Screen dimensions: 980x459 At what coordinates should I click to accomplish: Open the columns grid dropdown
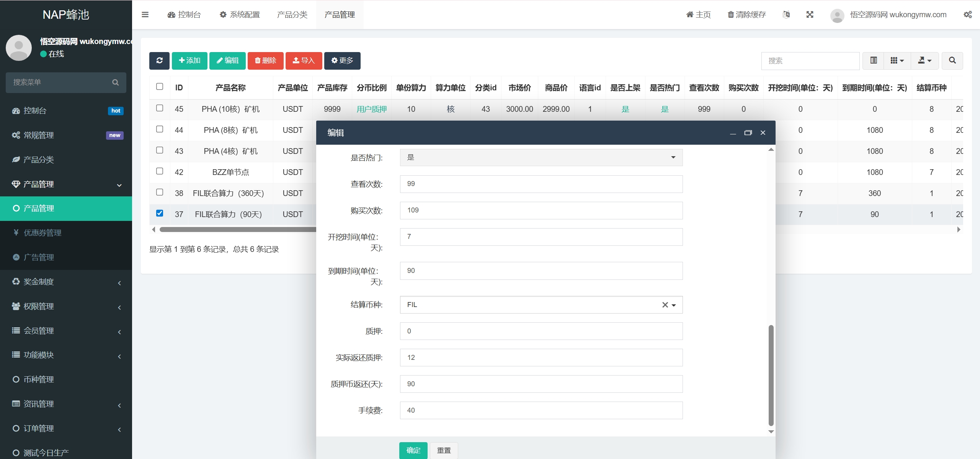pos(897,60)
